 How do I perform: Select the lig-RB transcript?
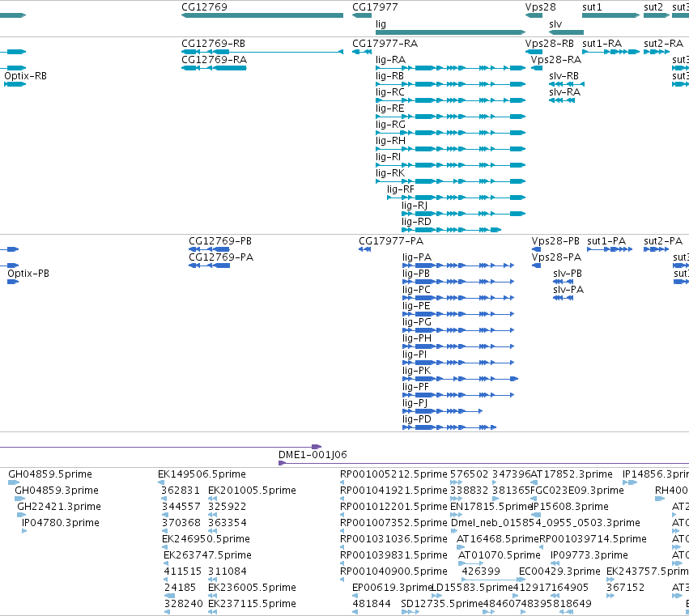[x=450, y=84]
